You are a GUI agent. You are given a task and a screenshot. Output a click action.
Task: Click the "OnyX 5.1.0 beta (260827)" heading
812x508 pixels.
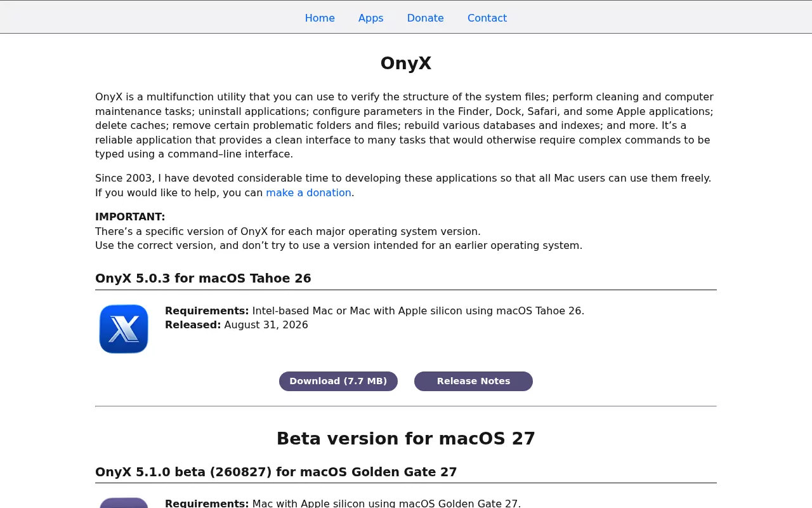tap(276, 472)
